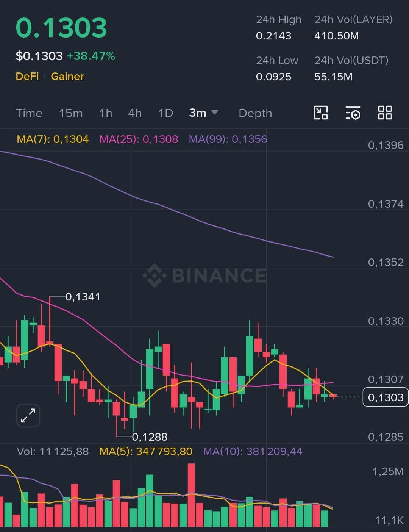Tap the MA(25): 0,1308 indicator label
The height and width of the screenshot is (532, 409).
tap(139, 139)
